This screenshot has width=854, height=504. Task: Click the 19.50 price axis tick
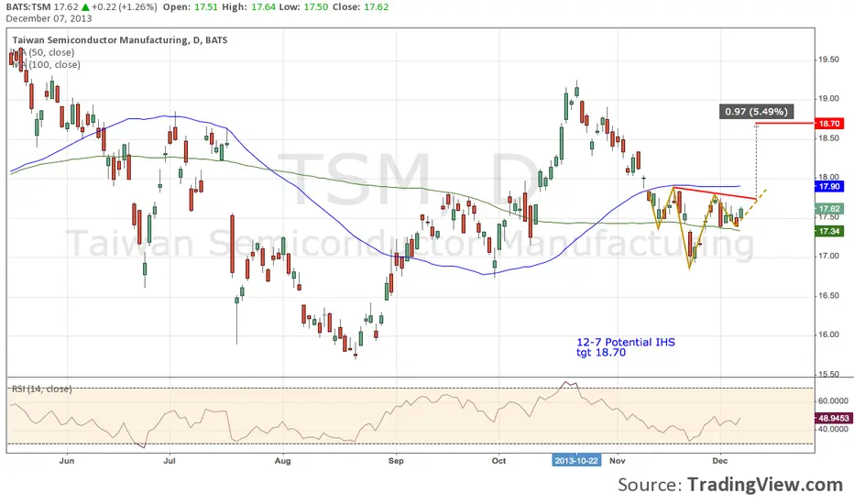tap(828, 60)
